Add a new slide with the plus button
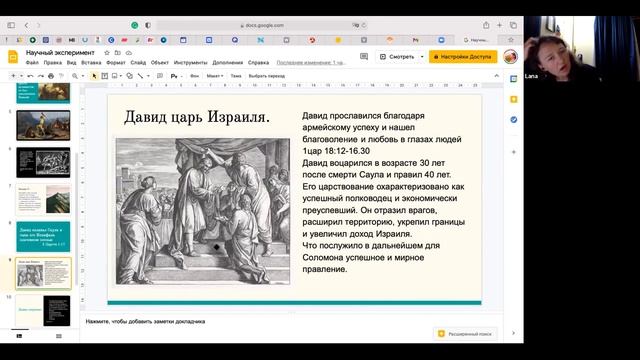 [13, 76]
